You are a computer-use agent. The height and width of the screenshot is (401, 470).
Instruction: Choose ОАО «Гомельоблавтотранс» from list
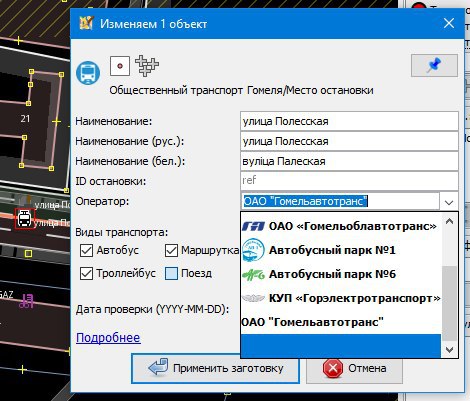coord(341,226)
